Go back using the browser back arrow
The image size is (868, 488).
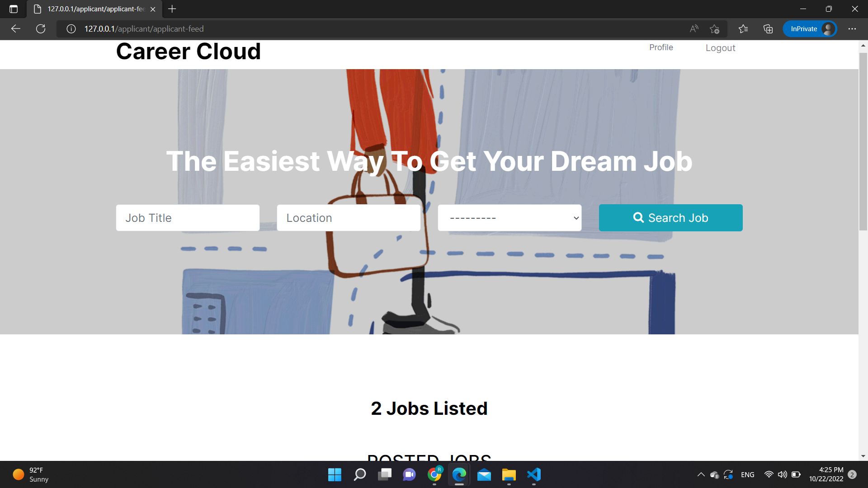[16, 28]
